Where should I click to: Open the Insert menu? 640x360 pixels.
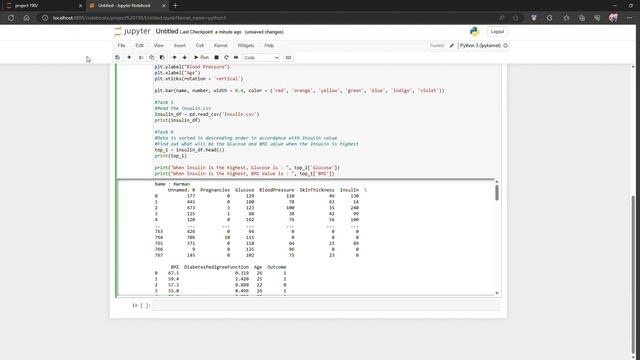coord(180,46)
